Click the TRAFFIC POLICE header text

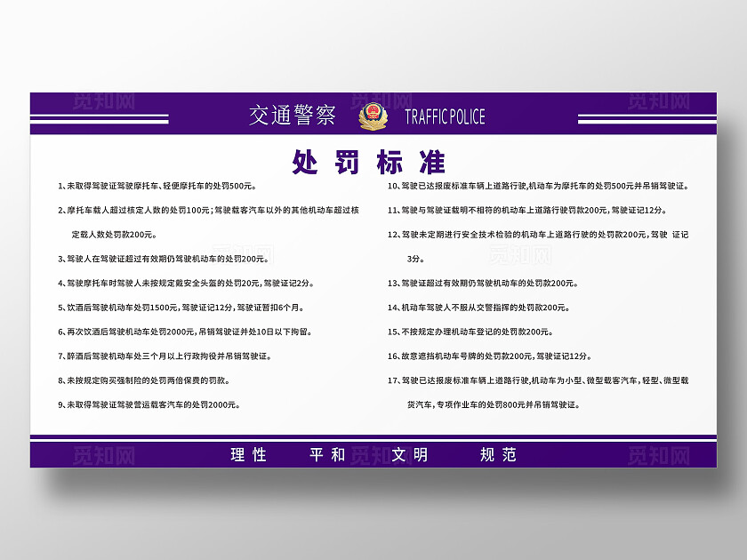tap(445, 116)
